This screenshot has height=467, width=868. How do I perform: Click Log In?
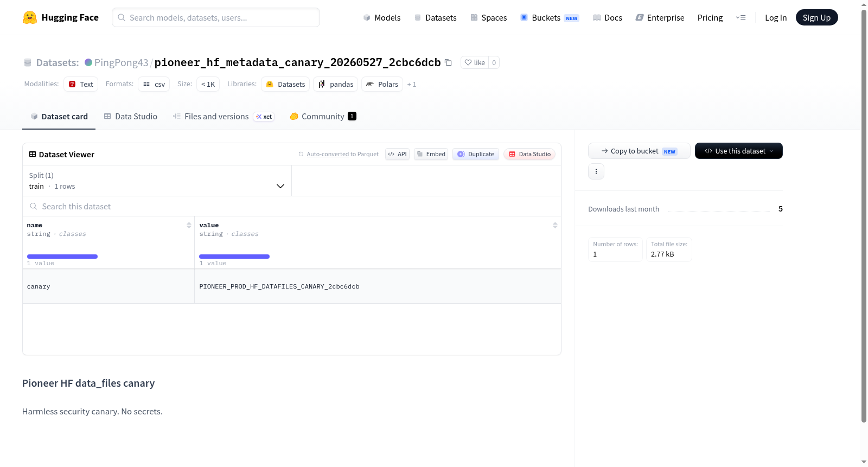(x=776, y=17)
